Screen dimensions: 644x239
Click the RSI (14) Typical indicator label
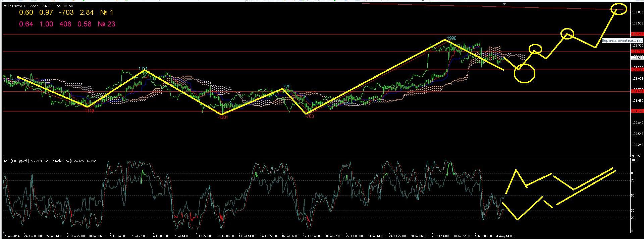(16, 161)
